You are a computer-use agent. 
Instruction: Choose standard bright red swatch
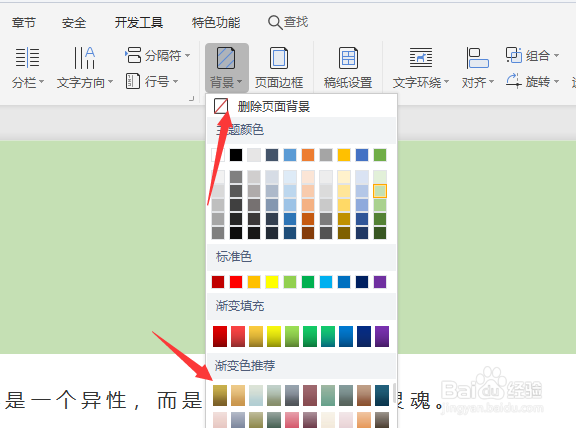[236, 282]
